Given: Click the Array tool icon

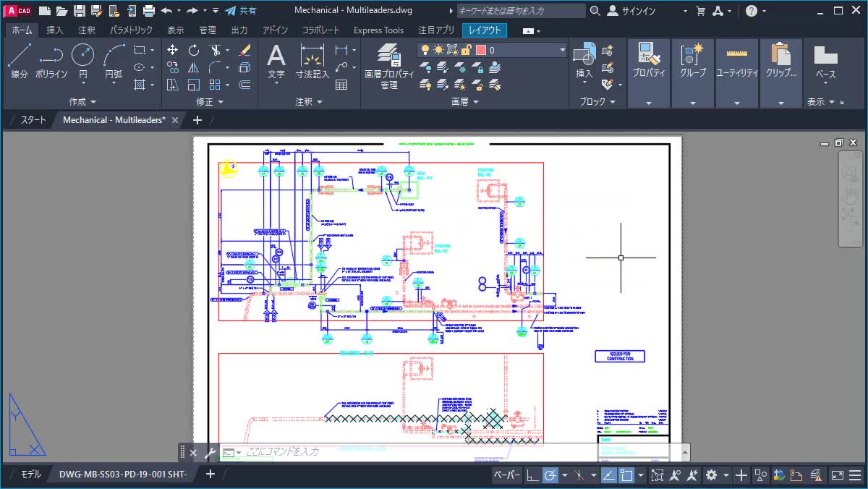Looking at the screenshot, I should pos(215,85).
